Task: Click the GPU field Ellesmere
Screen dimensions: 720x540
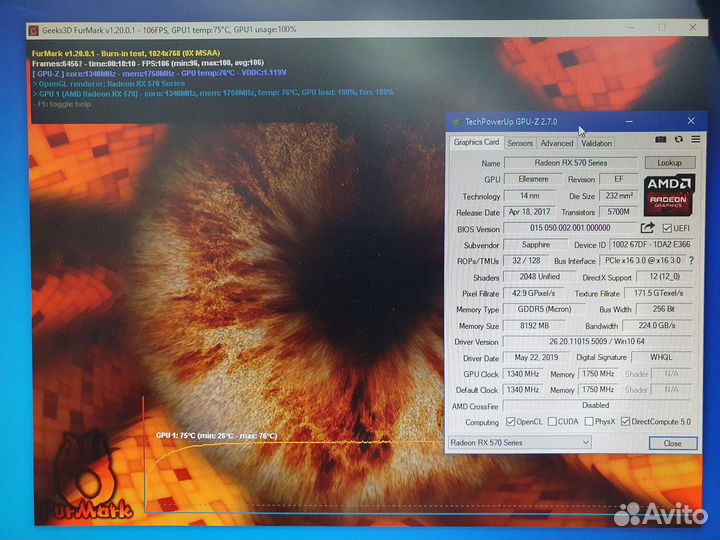Action: [533, 179]
